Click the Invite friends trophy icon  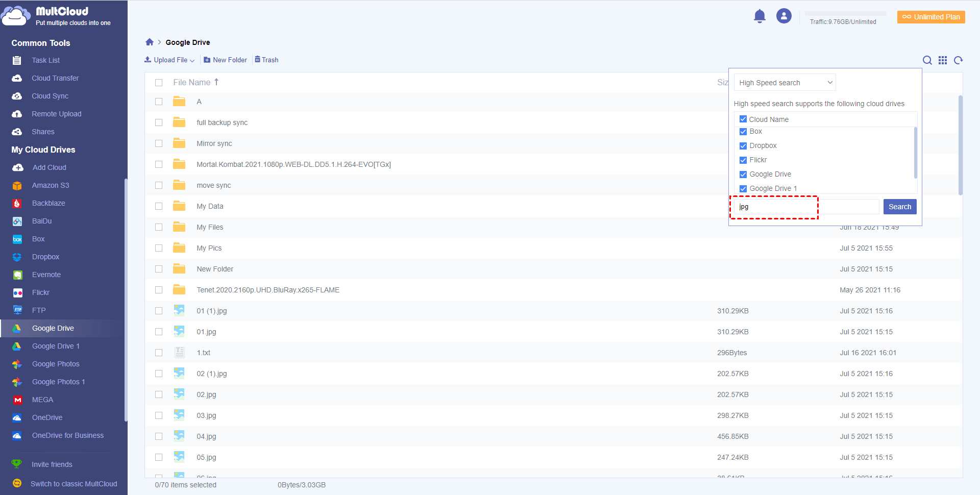coord(17,464)
